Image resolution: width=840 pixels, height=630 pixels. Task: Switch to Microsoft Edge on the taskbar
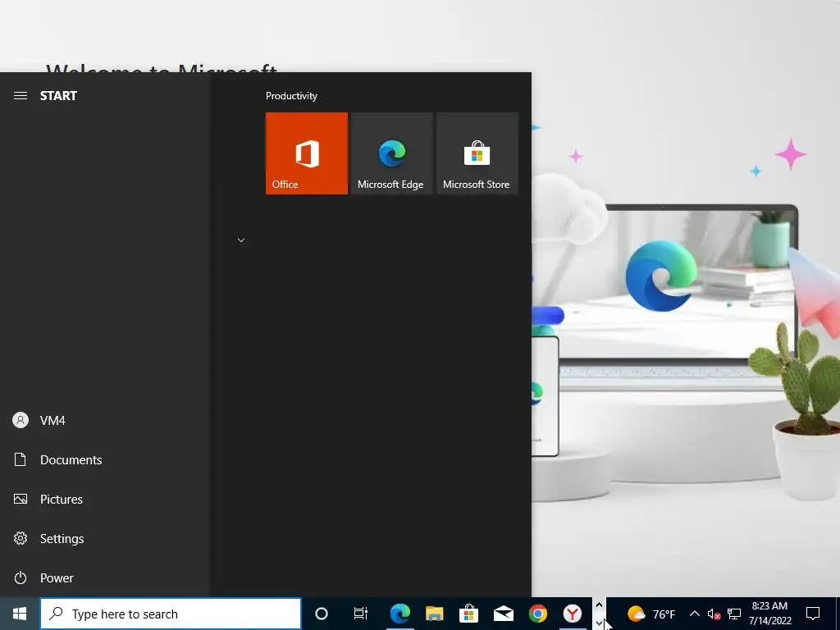pos(400,614)
